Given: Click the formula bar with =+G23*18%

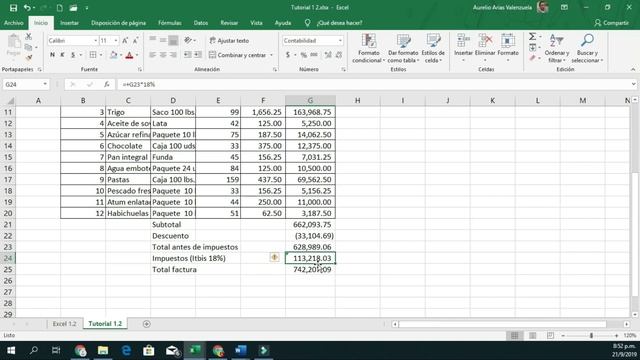Looking at the screenshot, I should [x=373, y=84].
